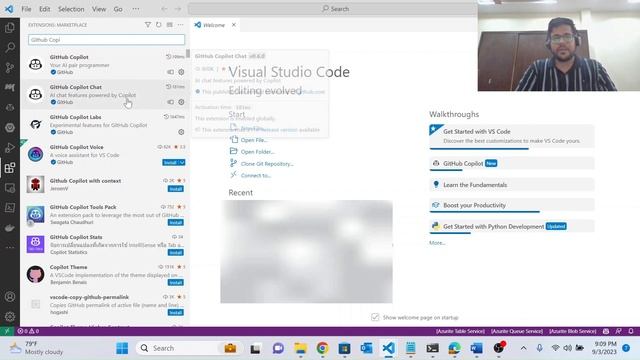The width and height of the screenshot is (640, 360).
Task: Install GitHub Copilot Tools Pack
Action: [x=176, y=222]
